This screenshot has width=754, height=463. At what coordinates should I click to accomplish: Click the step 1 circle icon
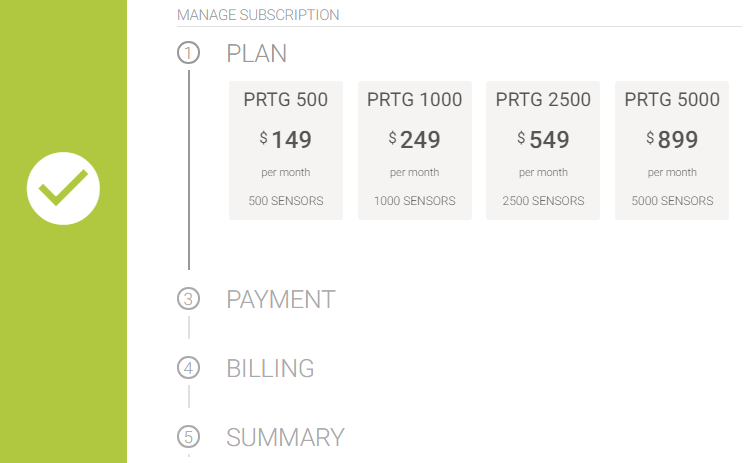(x=188, y=53)
